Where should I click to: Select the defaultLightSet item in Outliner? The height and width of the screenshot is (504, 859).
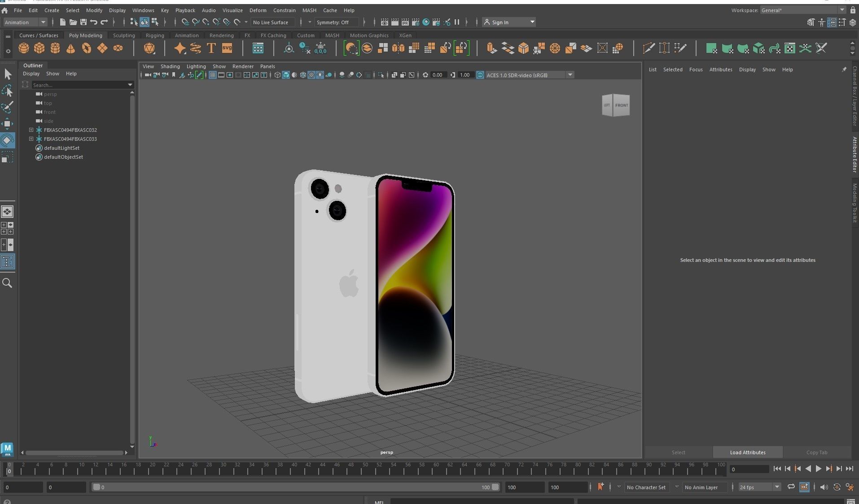pos(61,148)
